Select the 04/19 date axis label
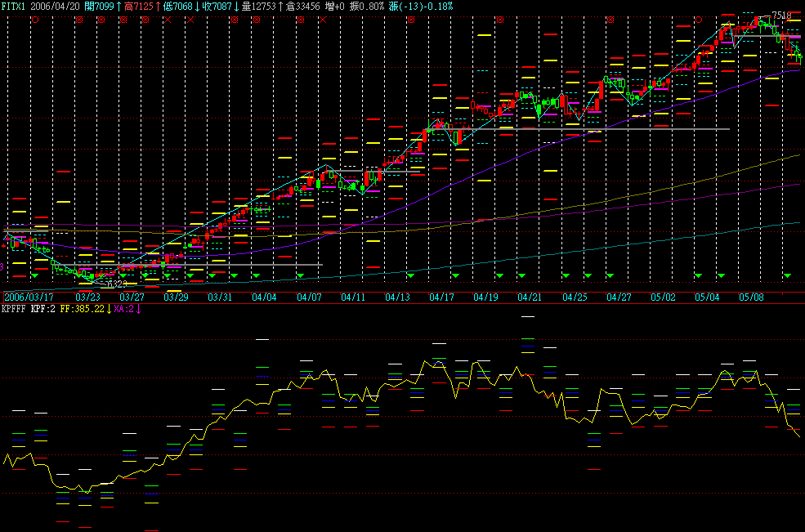This screenshot has height=532, width=805. (485, 297)
